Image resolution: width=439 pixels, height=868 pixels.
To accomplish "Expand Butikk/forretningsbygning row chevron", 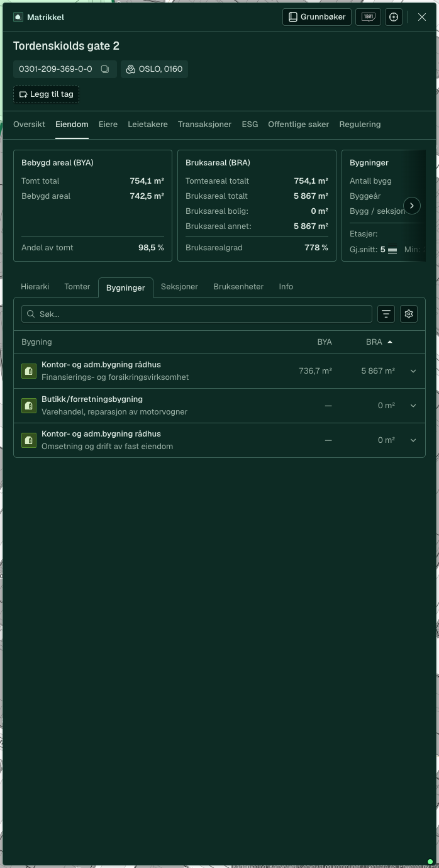I will pyautogui.click(x=413, y=406).
